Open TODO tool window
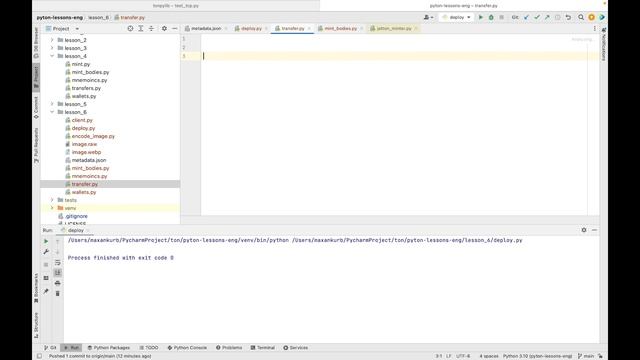The height and width of the screenshot is (360, 640). pos(149,348)
